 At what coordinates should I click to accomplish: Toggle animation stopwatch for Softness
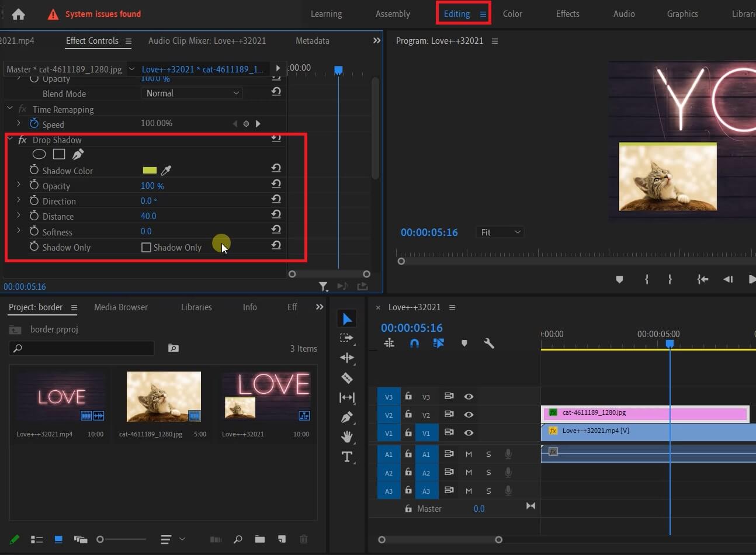(x=34, y=231)
